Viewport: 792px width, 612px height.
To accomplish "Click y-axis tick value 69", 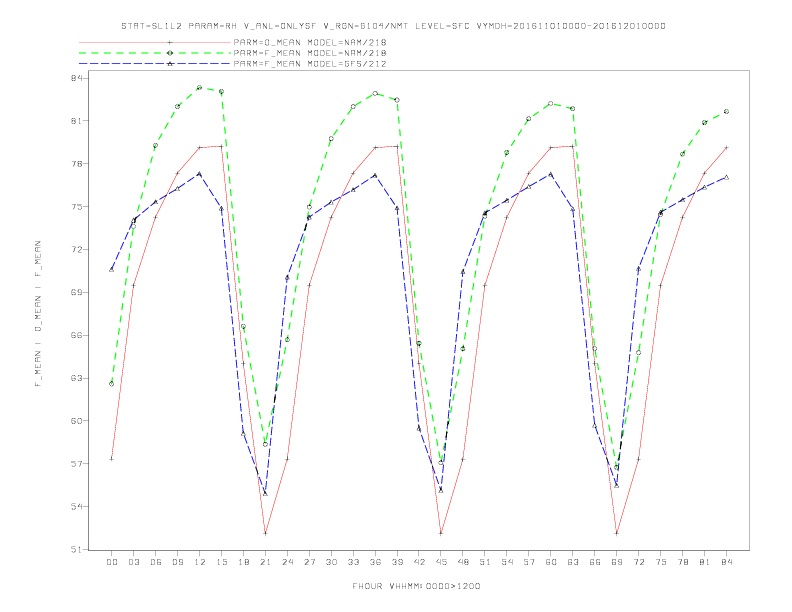I will pyautogui.click(x=77, y=292).
